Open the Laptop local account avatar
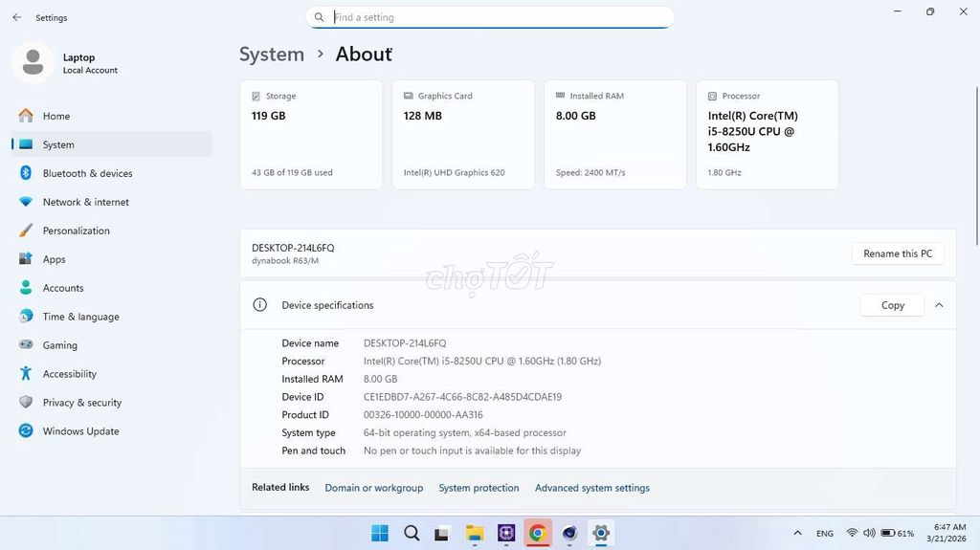The image size is (980, 550). (33, 62)
